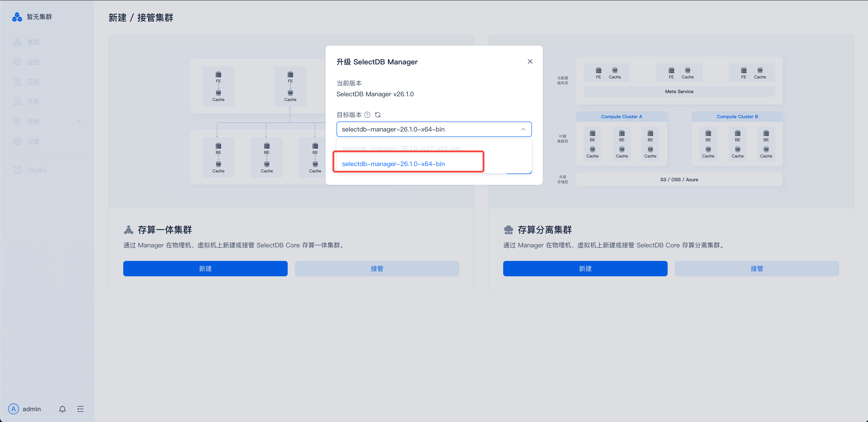Click the 新建 / 接管集群 page title
Viewport: 868px width, 422px height.
pos(141,17)
